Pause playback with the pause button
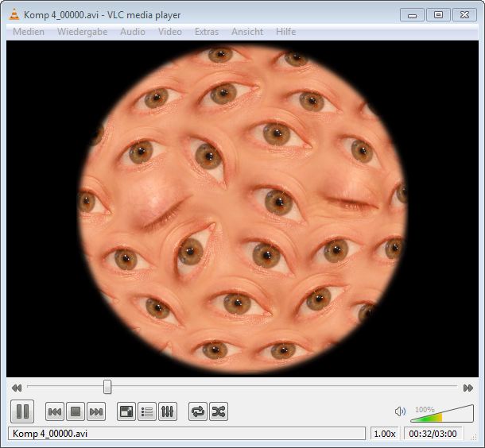This screenshot has width=485, height=448. (x=22, y=411)
